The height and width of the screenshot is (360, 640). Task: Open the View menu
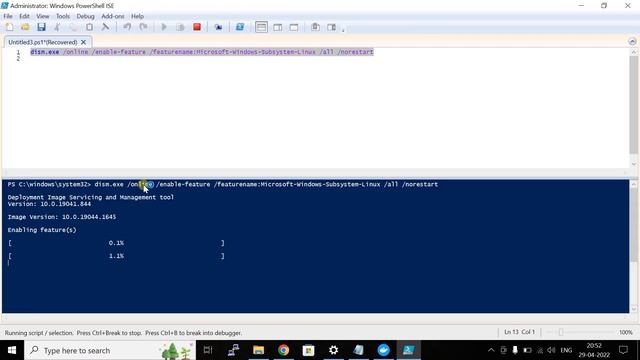(x=42, y=16)
